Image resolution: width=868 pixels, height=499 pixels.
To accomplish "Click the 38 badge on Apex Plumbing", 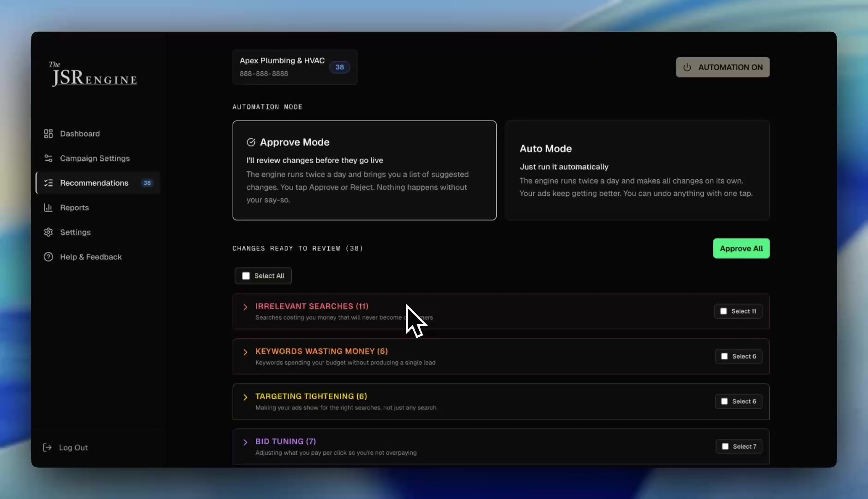I will [x=339, y=67].
